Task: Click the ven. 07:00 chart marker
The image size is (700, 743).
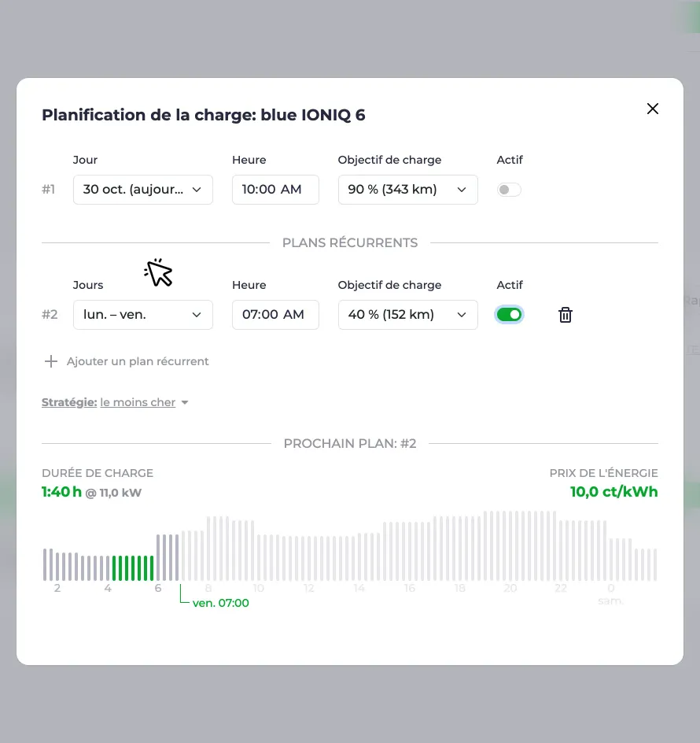Action: 220,603
